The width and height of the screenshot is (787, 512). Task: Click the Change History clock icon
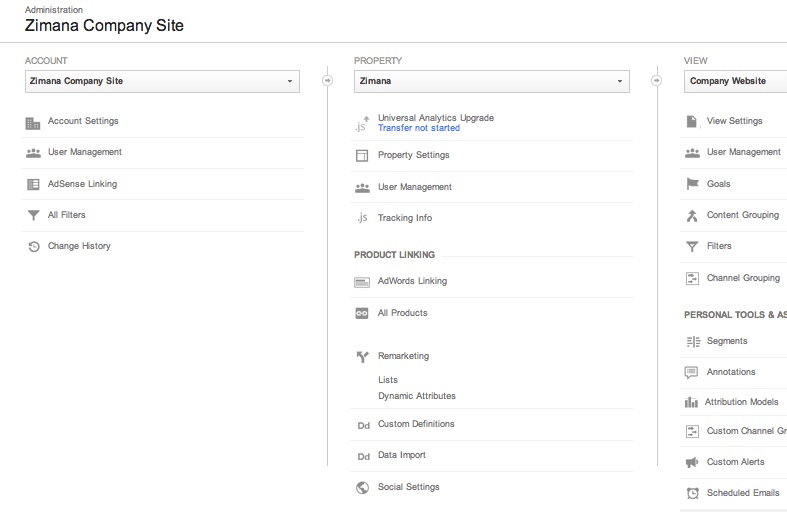[34, 246]
